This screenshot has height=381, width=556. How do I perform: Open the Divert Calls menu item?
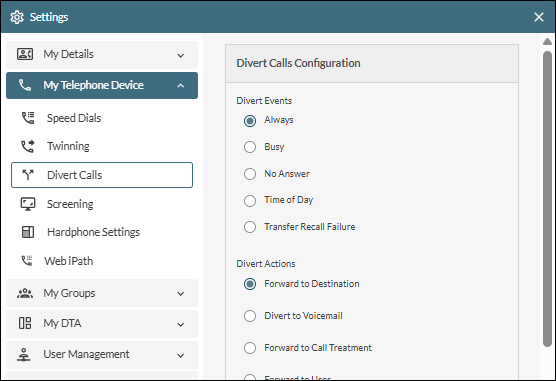[x=102, y=175]
